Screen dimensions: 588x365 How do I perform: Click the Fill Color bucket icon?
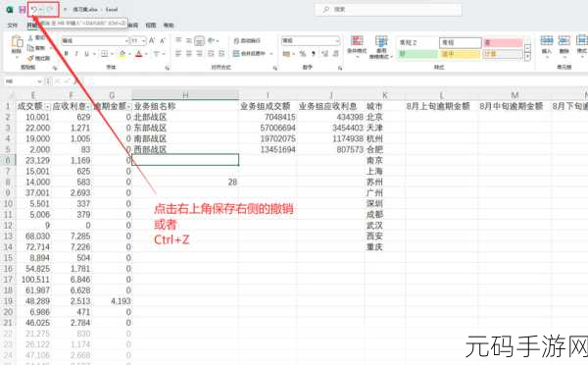pos(122,54)
